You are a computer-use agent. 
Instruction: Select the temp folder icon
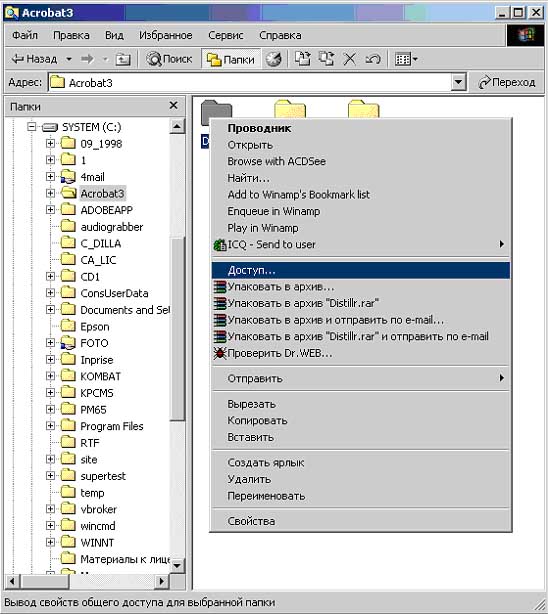tap(68, 492)
